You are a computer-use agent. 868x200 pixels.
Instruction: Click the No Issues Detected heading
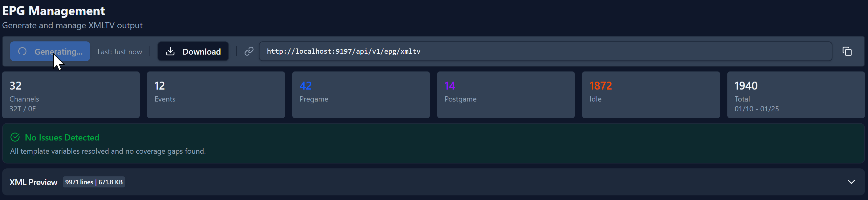[x=62, y=138]
